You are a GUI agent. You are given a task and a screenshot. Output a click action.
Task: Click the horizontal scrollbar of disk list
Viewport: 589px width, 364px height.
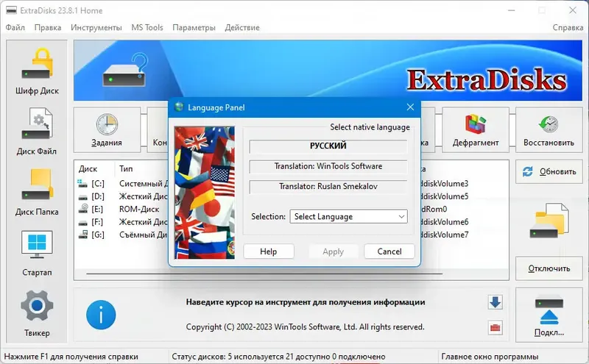click(x=264, y=274)
